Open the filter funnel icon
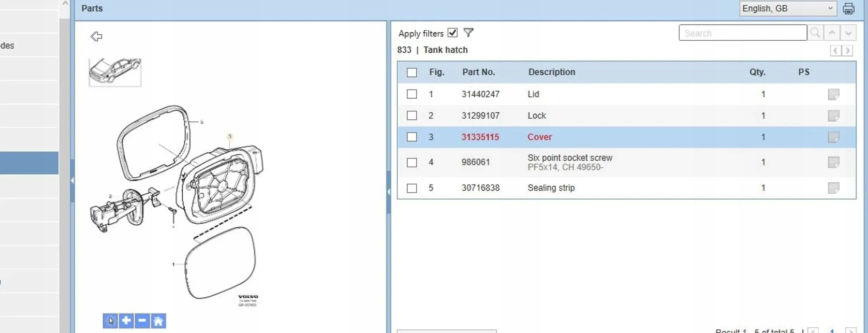Screen dimensions: 868x333 pyautogui.click(x=468, y=33)
